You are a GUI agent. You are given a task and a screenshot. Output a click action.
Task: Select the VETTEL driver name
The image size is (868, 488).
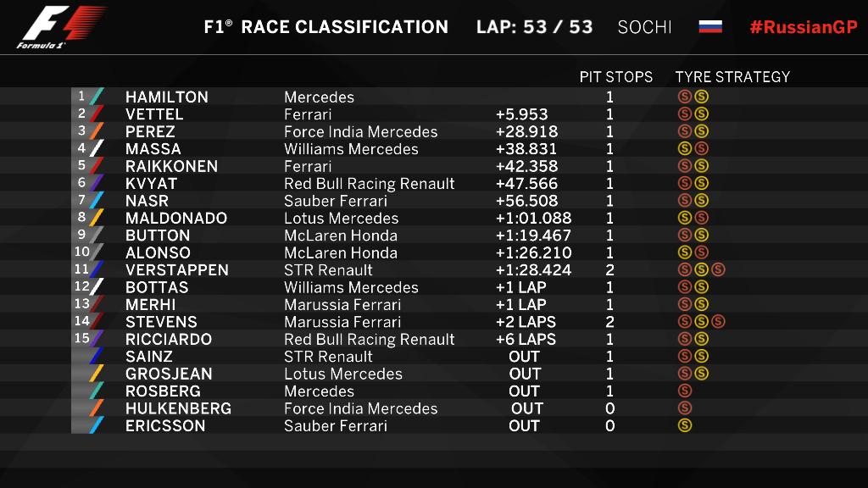(154, 114)
